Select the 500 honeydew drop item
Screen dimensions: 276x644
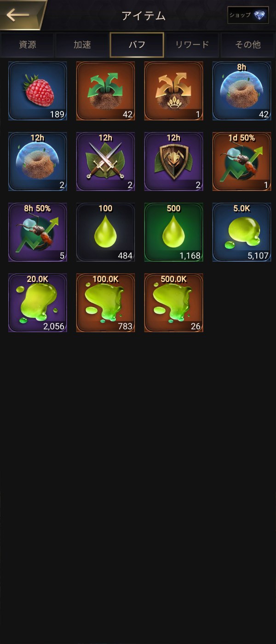coord(174,233)
